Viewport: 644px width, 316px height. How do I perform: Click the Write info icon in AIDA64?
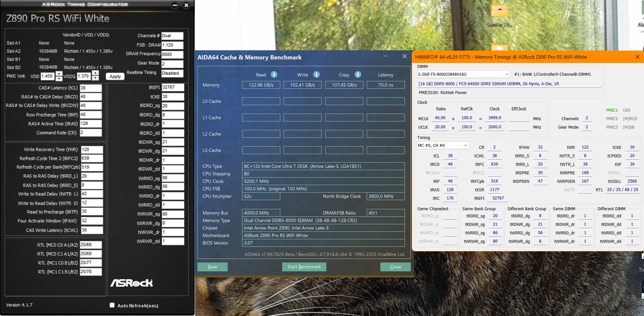tap(316, 74)
